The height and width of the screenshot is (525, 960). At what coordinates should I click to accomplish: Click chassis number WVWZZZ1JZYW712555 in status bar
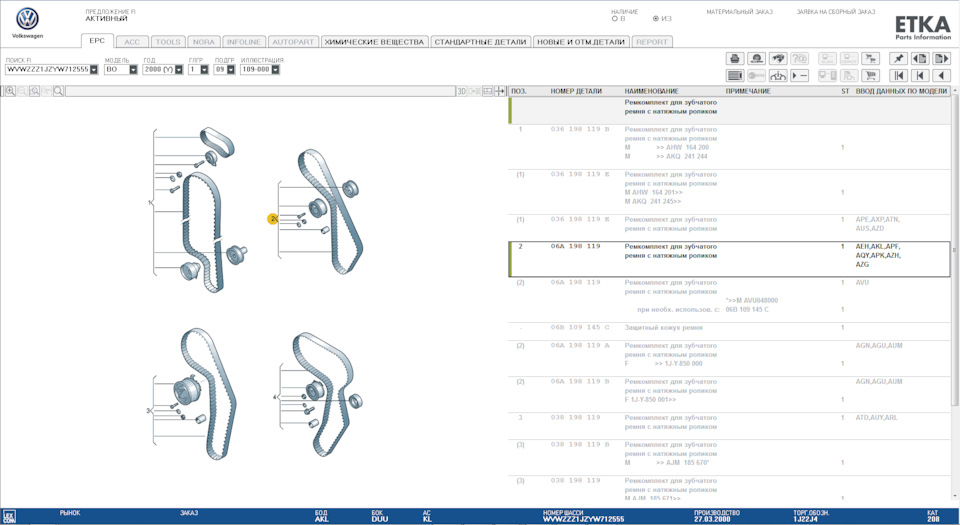click(x=583, y=519)
